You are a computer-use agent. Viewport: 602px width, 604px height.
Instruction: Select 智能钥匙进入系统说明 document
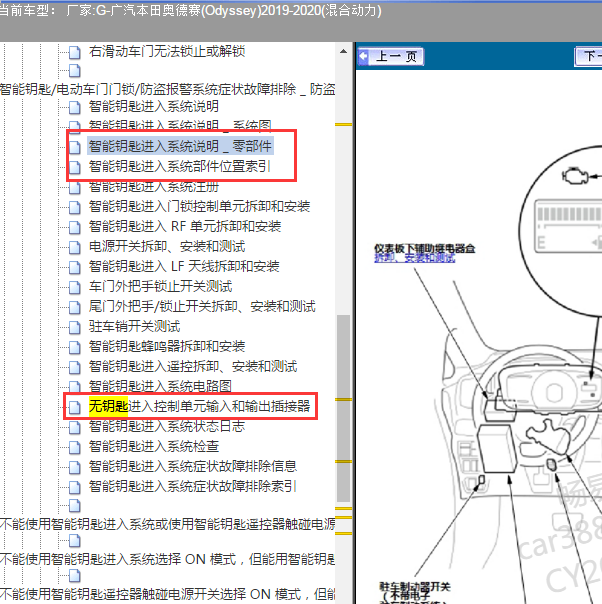154,106
